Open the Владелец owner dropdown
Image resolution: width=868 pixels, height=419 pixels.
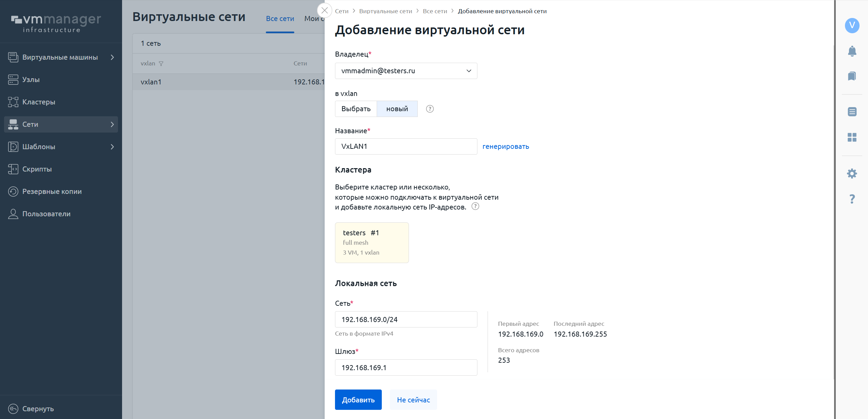pyautogui.click(x=406, y=71)
